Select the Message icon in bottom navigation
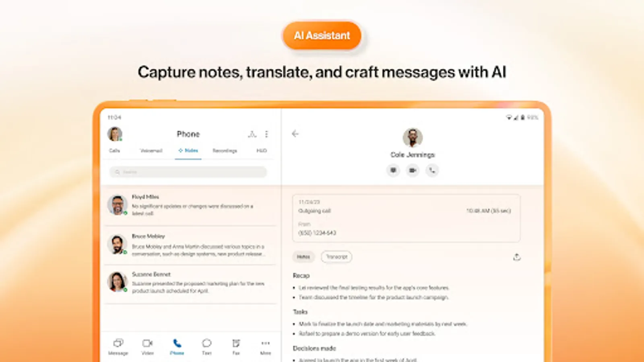The height and width of the screenshot is (362, 644). click(x=118, y=346)
